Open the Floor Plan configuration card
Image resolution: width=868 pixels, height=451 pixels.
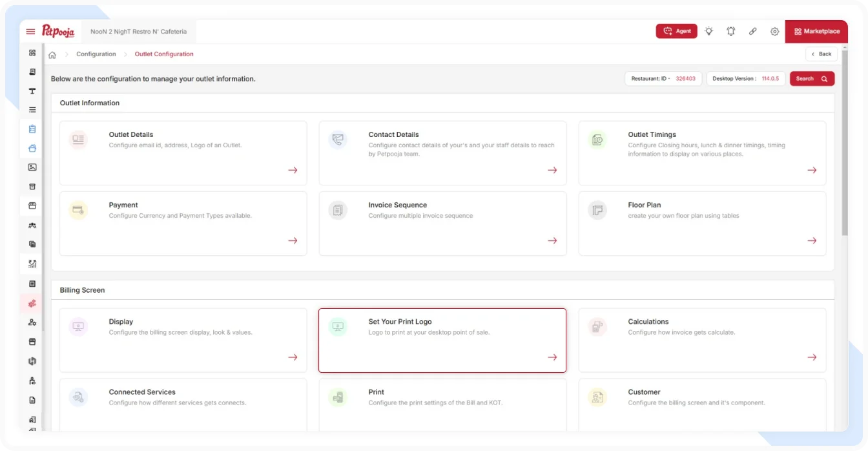702,223
